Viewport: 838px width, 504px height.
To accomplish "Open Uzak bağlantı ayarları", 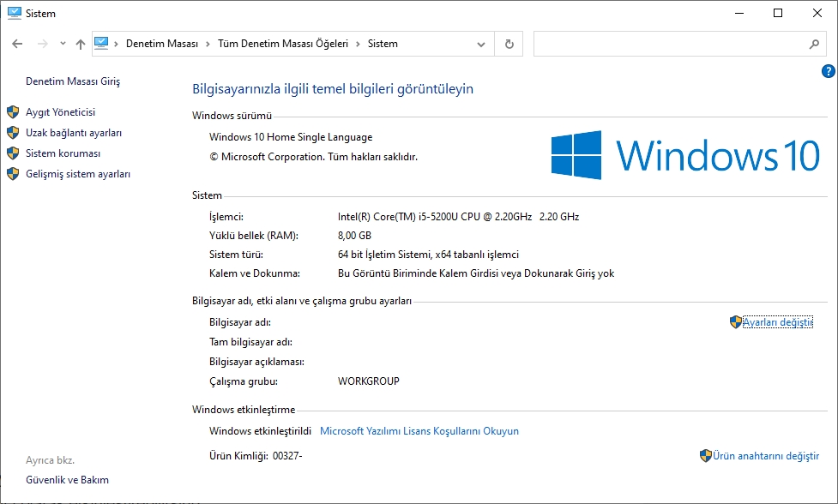I will pos(74,133).
